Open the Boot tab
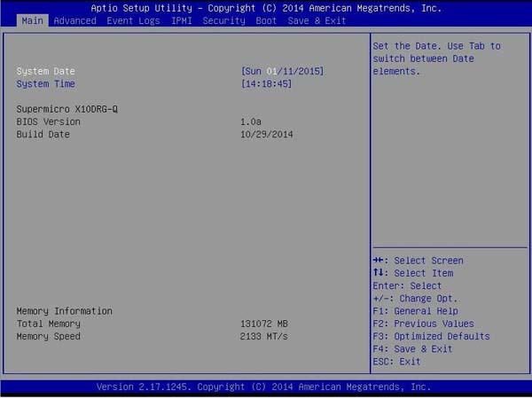532x398 pixels. coord(266,20)
